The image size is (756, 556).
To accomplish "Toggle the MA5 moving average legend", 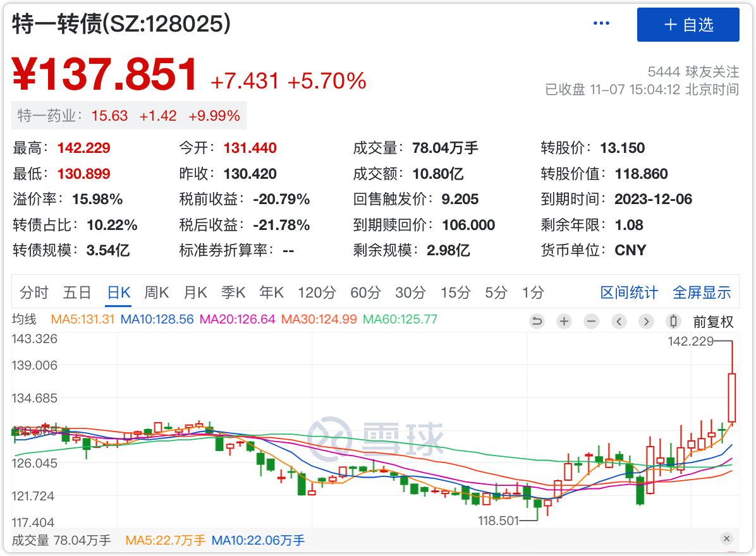I will (x=82, y=319).
